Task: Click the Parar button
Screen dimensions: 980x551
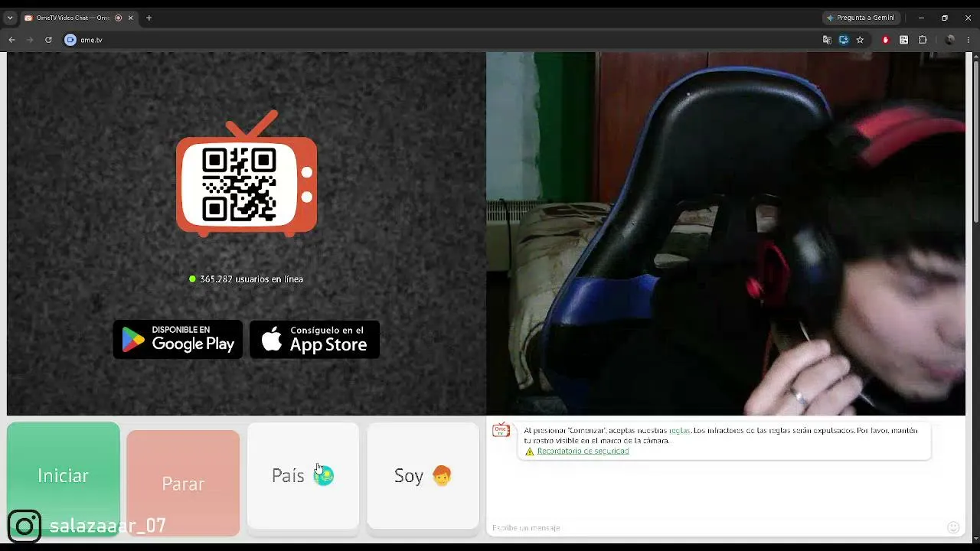Action: [183, 483]
